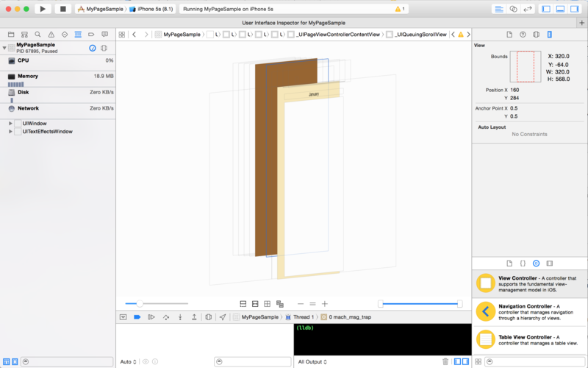Continue program execution

151,317
